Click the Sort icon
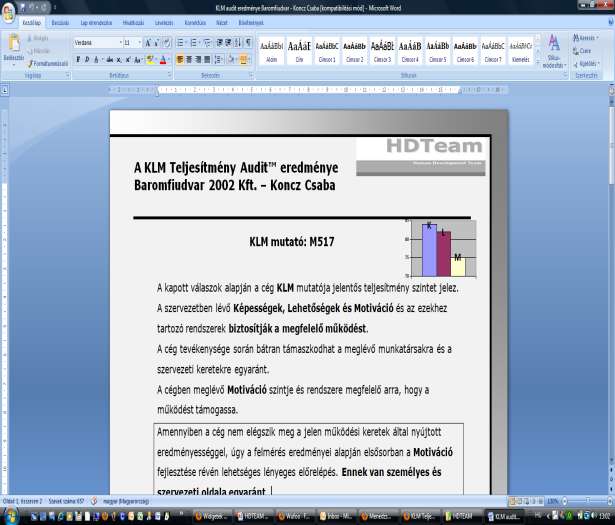This screenshot has height=525, width=615. [238, 43]
